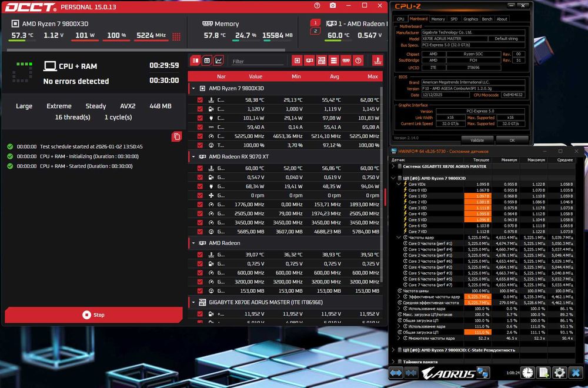Collapse the GIGABYTE X870E AORUS MASTER group
Screen dimensions: 588x388
193,302
